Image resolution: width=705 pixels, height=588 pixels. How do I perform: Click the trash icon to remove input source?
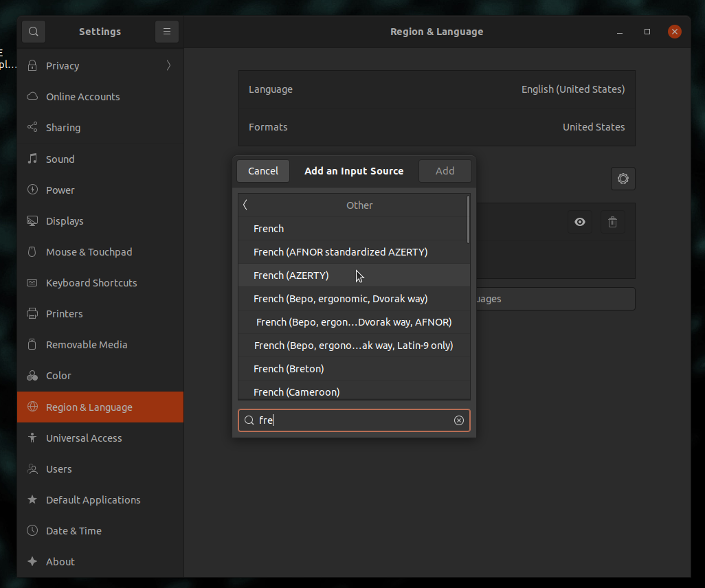[x=613, y=222]
